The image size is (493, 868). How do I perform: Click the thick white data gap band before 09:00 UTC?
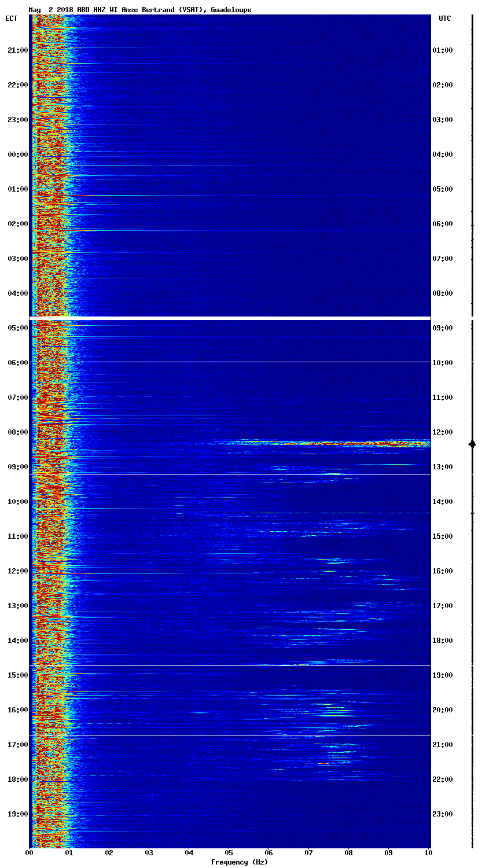pyautogui.click(x=230, y=318)
